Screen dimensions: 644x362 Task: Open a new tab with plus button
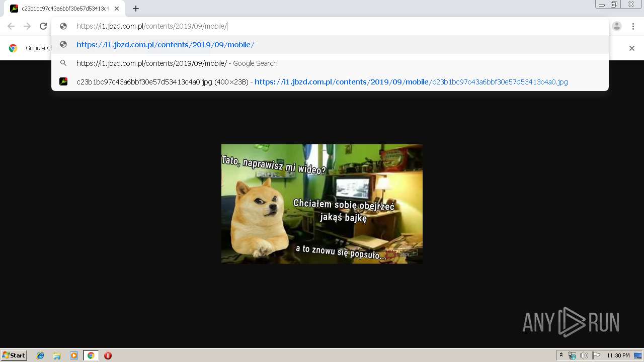[136, 9]
